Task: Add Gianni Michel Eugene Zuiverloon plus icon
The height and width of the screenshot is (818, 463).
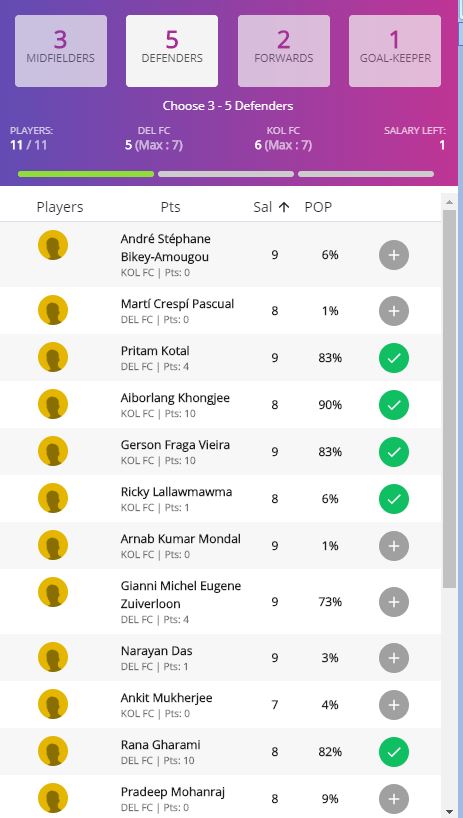Action: click(x=394, y=602)
